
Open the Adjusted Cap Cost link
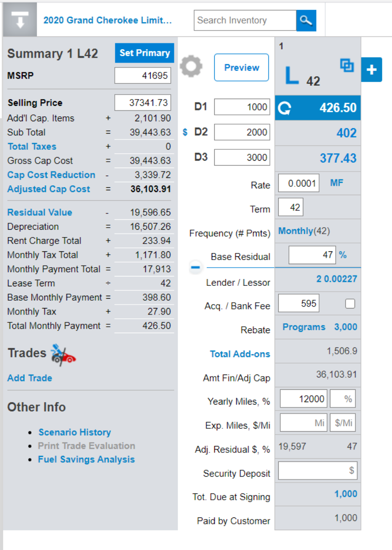pos(49,189)
